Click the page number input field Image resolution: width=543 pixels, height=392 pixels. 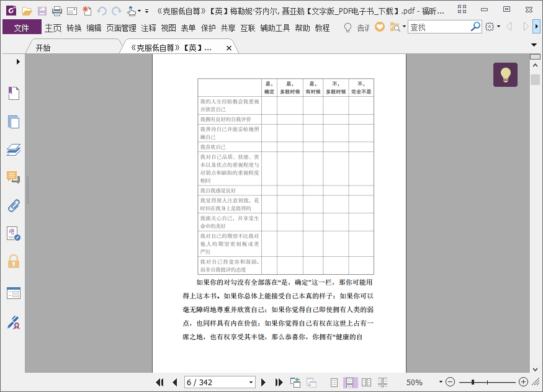(x=217, y=382)
